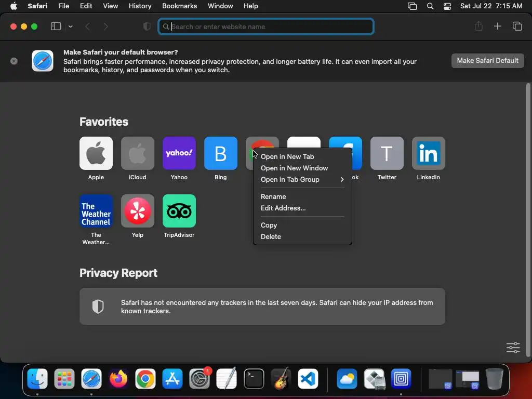Click the Privacy Report shield card
The height and width of the screenshot is (399, 532).
tap(262, 307)
